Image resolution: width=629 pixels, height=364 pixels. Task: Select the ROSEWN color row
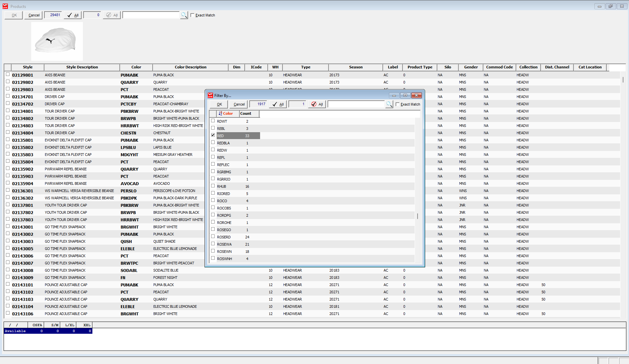238,252
